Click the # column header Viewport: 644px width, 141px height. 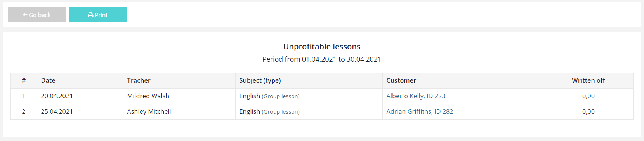tap(24, 80)
